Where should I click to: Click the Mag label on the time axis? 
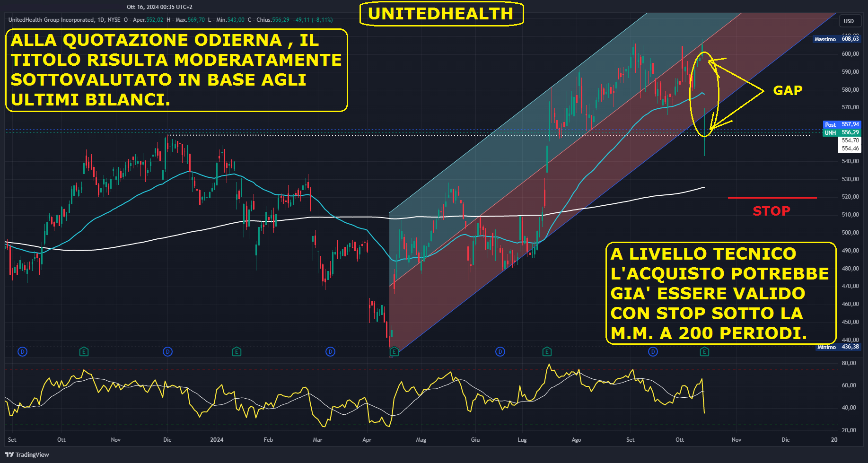[x=421, y=440]
